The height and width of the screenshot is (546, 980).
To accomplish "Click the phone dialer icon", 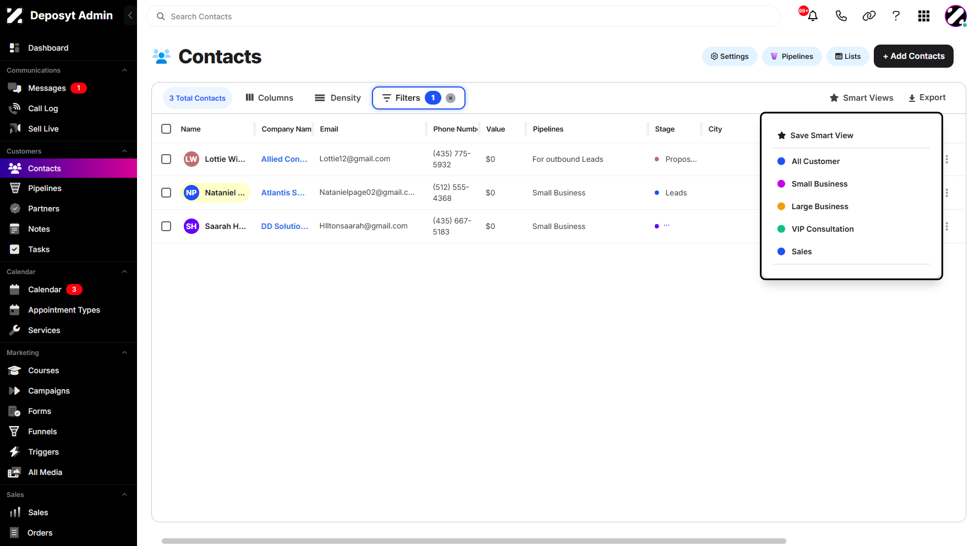I will pyautogui.click(x=841, y=16).
